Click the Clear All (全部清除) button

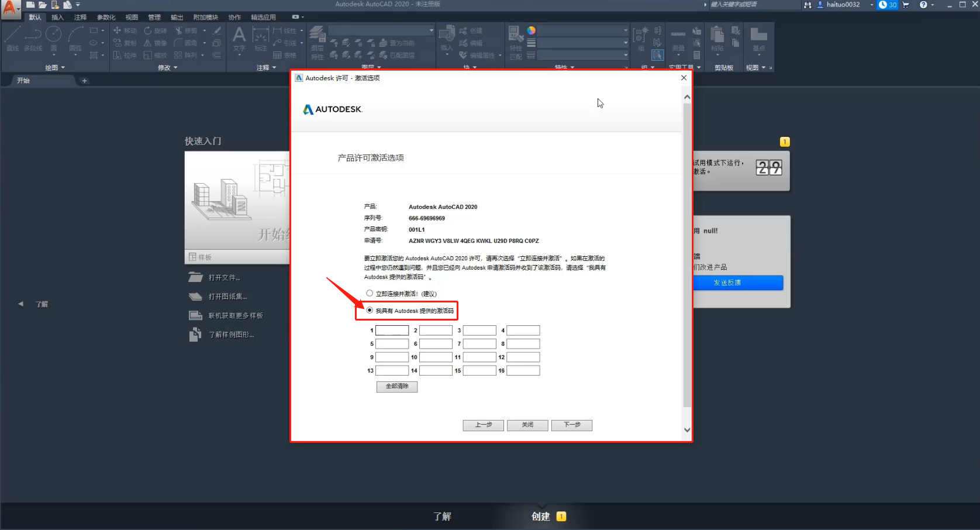tap(397, 386)
